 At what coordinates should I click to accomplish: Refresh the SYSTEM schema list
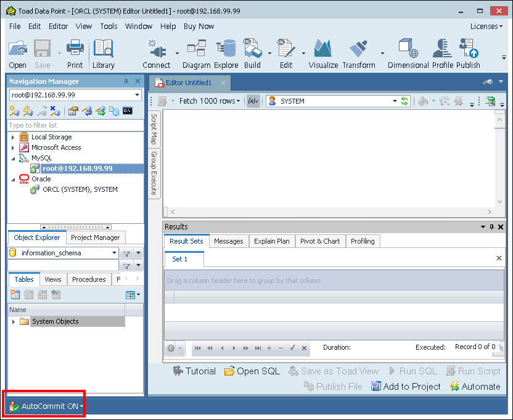tap(406, 101)
